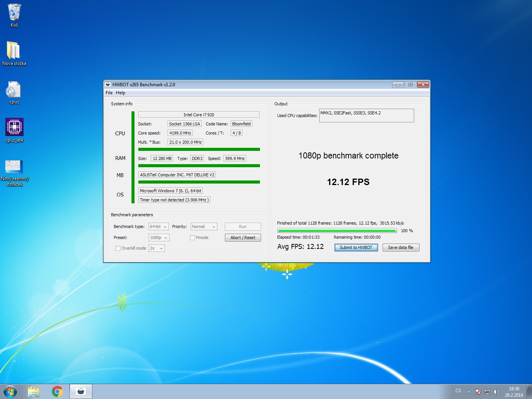Click the Show desktop strip
The height and width of the screenshot is (399, 532).
click(529, 392)
